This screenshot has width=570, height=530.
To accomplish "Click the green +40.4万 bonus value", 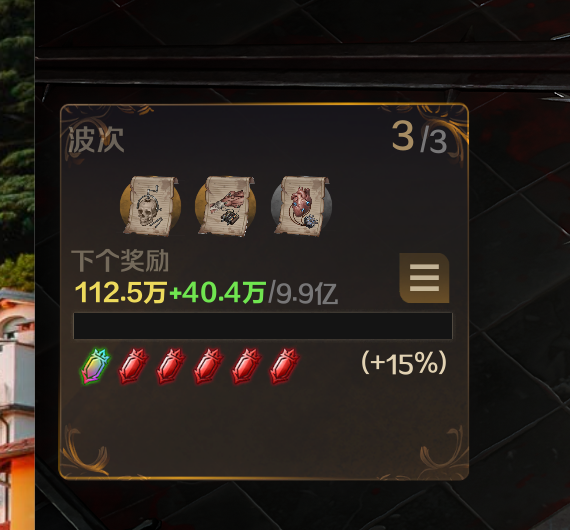I will tap(217, 293).
